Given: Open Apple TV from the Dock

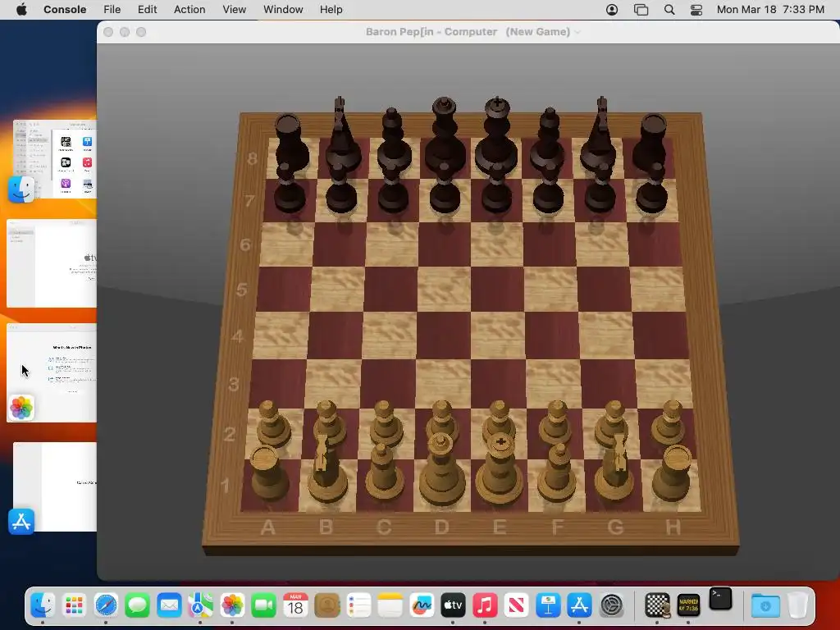Looking at the screenshot, I should [x=453, y=605].
